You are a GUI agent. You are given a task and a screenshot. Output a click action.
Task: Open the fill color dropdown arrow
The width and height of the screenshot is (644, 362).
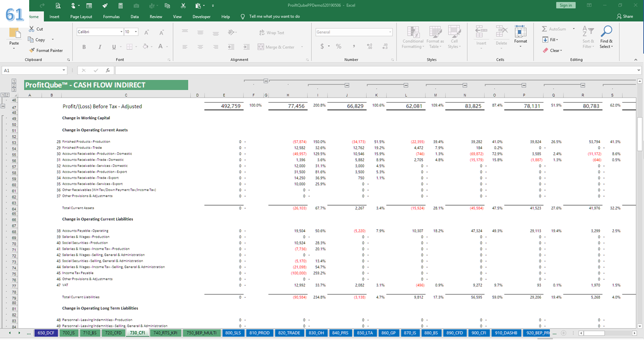coord(151,47)
